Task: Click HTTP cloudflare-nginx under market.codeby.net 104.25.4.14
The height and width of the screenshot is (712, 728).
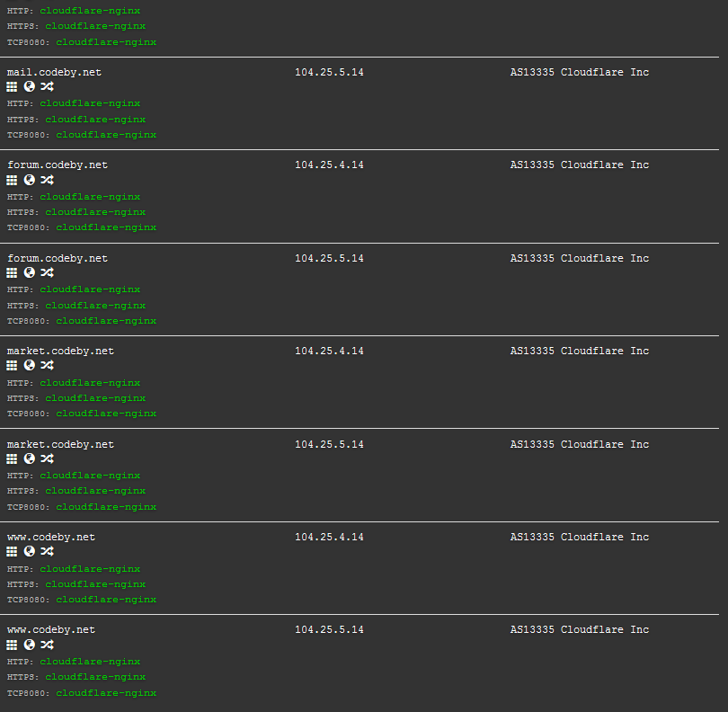Action: coord(74,383)
